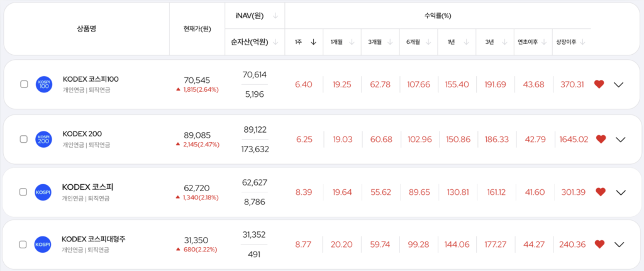Click the heart icon on KODEX 코스피 row

tap(601, 192)
